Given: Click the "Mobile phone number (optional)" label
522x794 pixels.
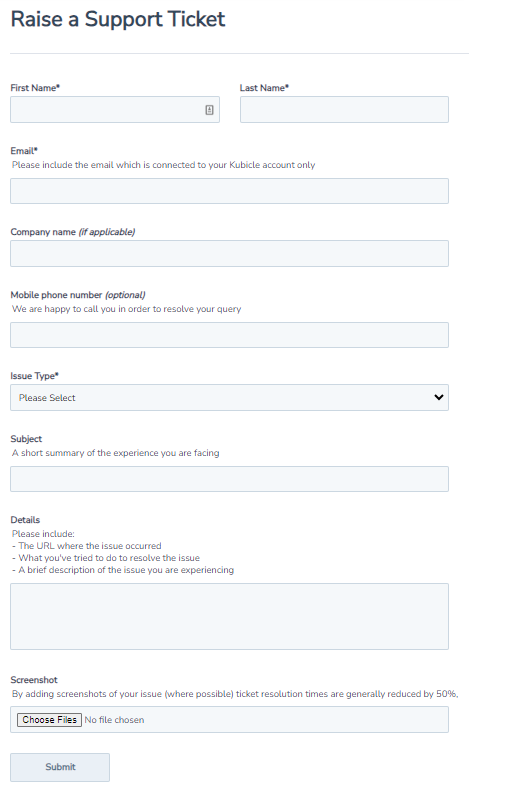Looking at the screenshot, I should [78, 295].
